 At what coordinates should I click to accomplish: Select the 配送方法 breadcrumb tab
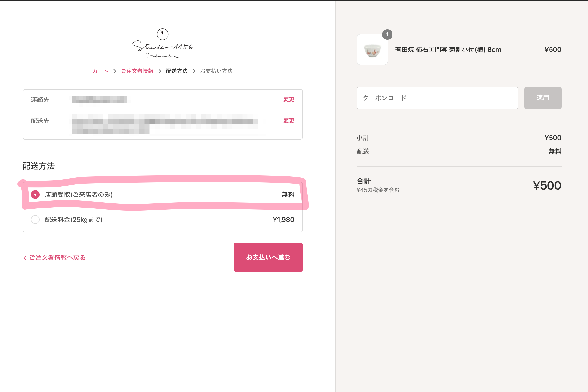[176, 71]
